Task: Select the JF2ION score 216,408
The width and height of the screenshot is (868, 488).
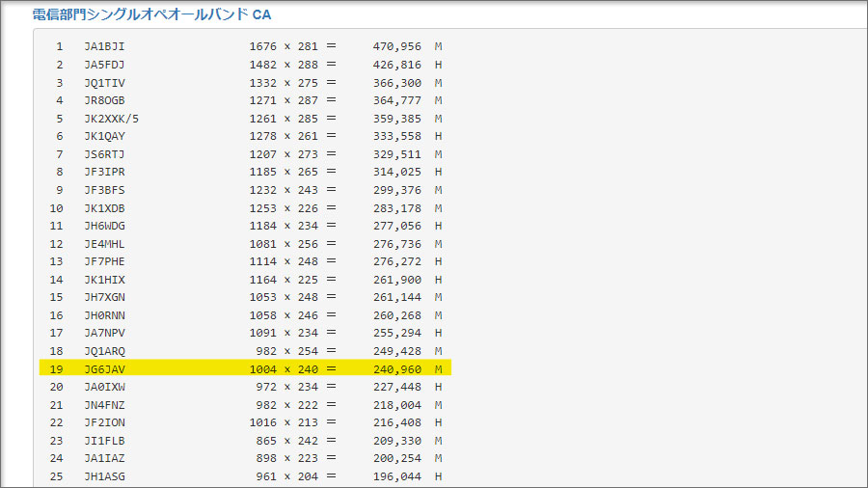Action: [x=397, y=422]
